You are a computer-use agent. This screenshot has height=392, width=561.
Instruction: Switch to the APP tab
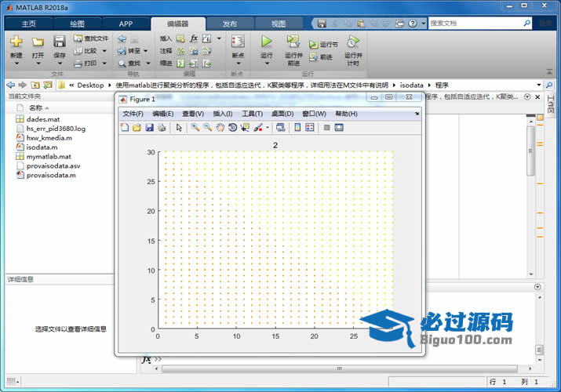click(x=126, y=24)
